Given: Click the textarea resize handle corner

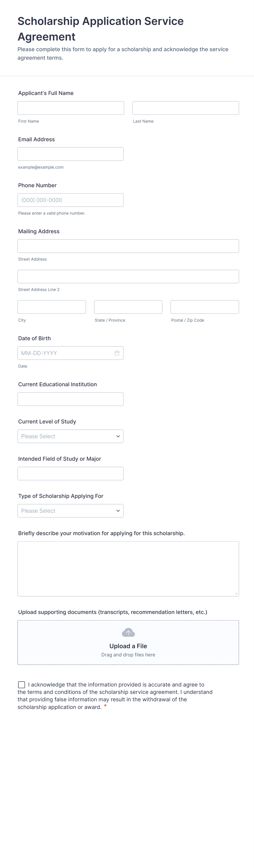Looking at the screenshot, I should 236,594.
